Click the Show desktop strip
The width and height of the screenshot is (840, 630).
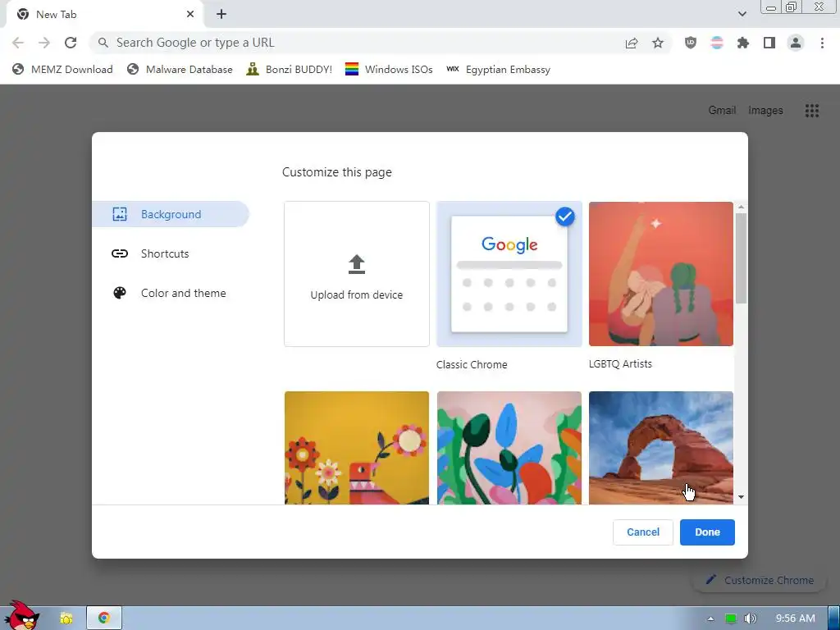[834, 619]
